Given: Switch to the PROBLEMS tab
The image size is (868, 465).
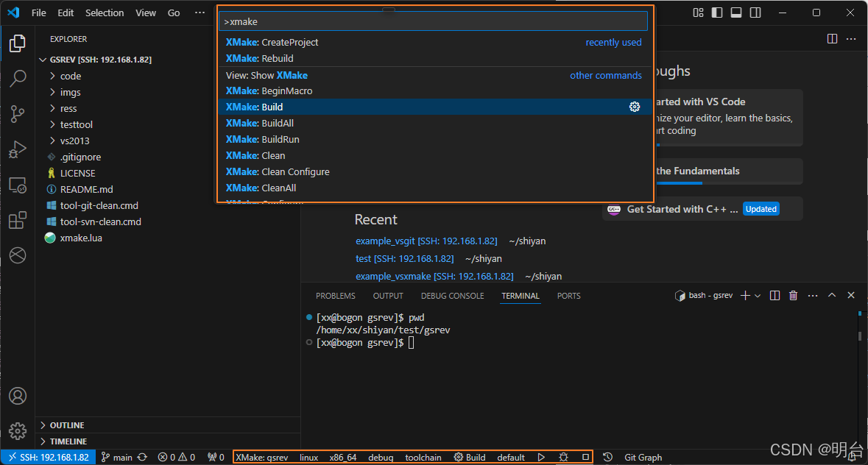Looking at the screenshot, I should 336,296.
